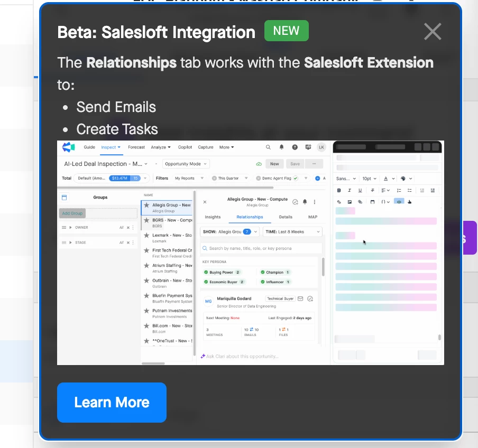Image resolution: width=478 pixels, height=448 pixels.
Task: Star the Allegis Group - New row
Action: point(146,205)
